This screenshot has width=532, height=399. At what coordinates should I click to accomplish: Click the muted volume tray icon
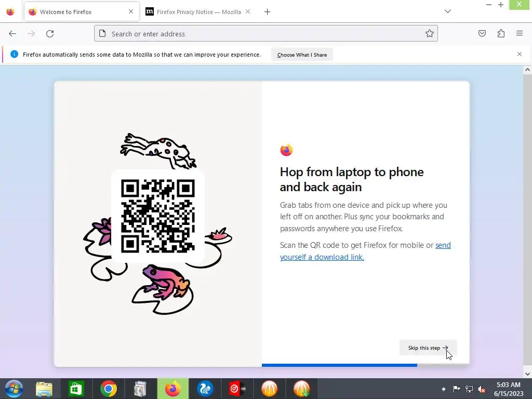click(481, 389)
